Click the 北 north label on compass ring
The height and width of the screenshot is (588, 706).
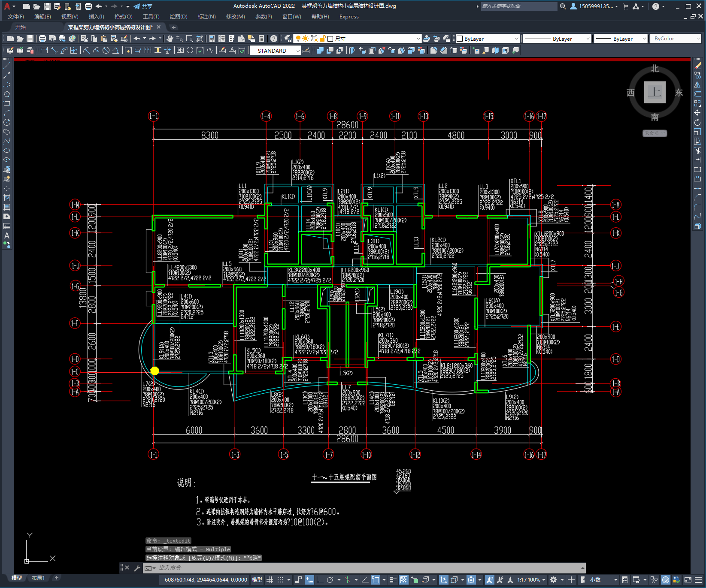654,69
